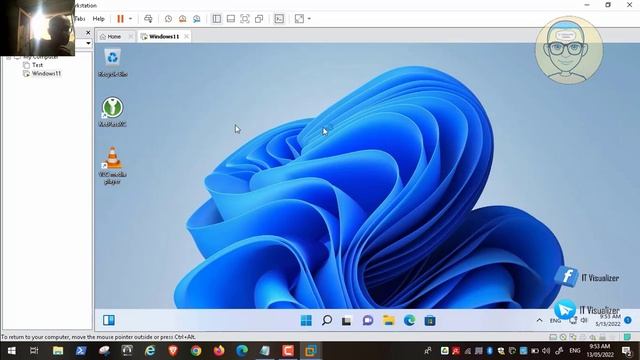Open the guest clock showing 5/13/2022

click(x=608, y=320)
